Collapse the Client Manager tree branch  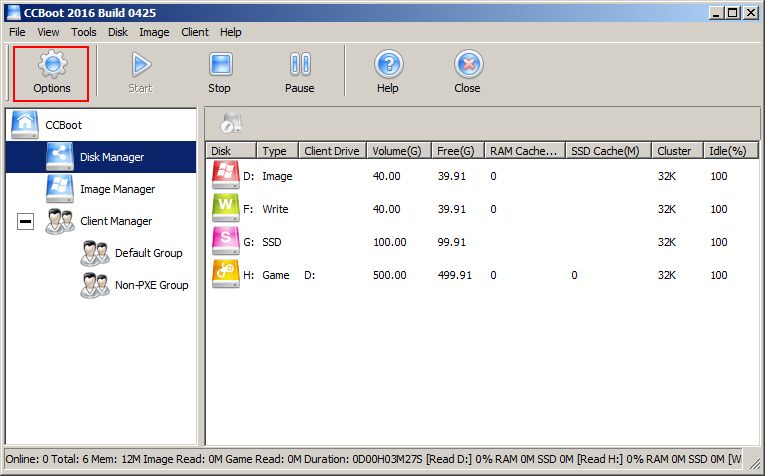[x=25, y=222]
